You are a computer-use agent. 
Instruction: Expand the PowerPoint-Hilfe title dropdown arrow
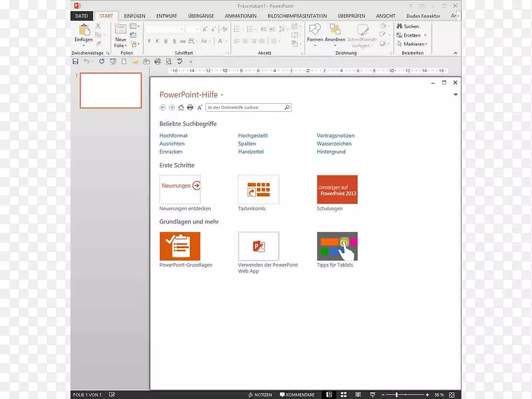pyautogui.click(x=222, y=95)
